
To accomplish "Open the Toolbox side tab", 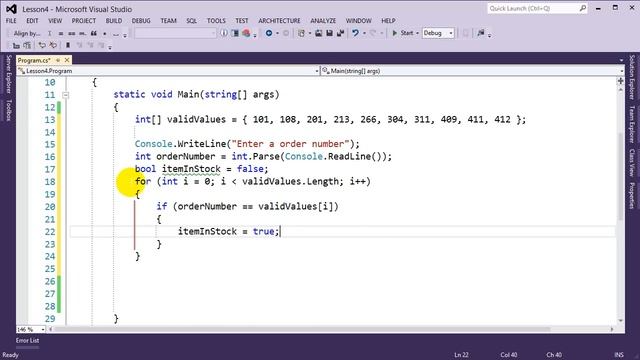I will 9,110.
